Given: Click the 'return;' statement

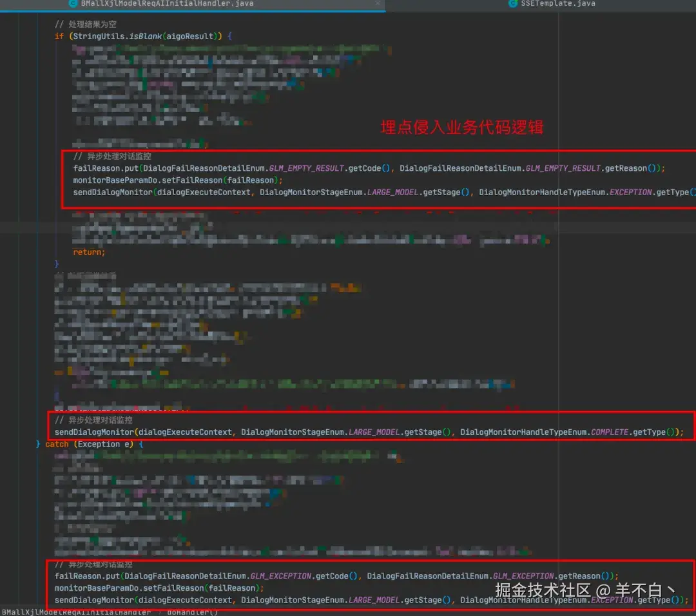Looking at the screenshot, I should (89, 252).
